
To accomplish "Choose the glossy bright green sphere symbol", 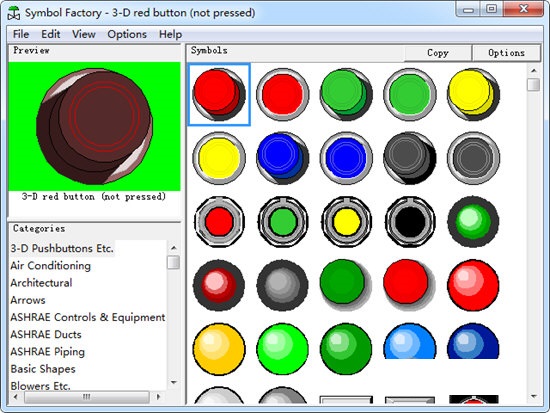I will [x=283, y=349].
